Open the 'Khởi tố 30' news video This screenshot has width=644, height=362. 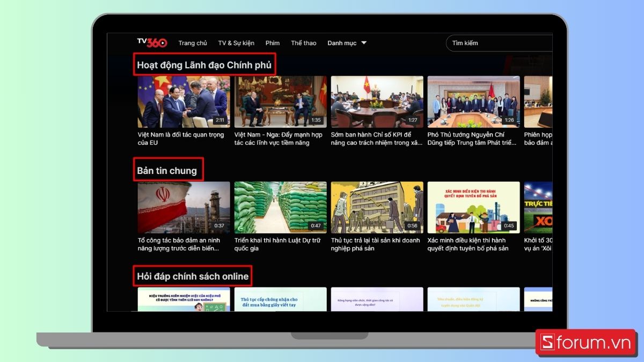(x=538, y=206)
